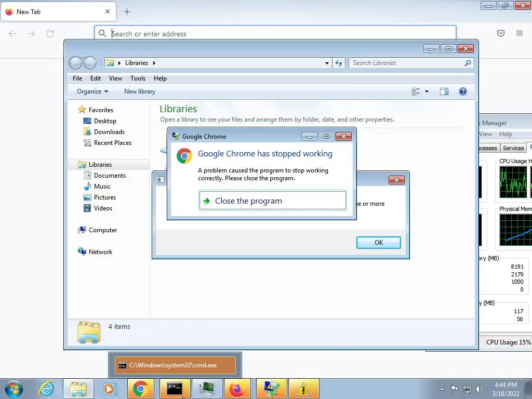The image size is (532, 399).
Task: Open the View menu in Explorer
Action: [x=115, y=78]
